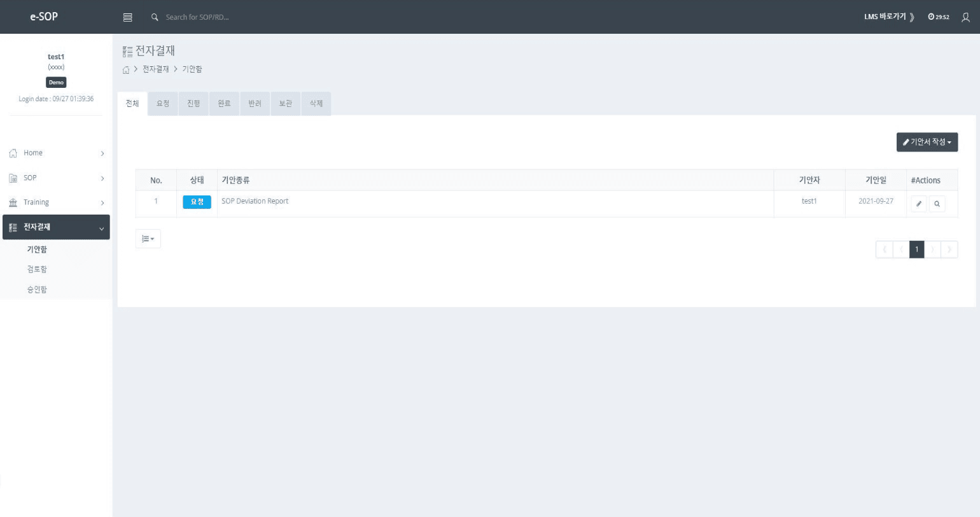Select the 전체 tab
980x517 pixels.
[132, 103]
